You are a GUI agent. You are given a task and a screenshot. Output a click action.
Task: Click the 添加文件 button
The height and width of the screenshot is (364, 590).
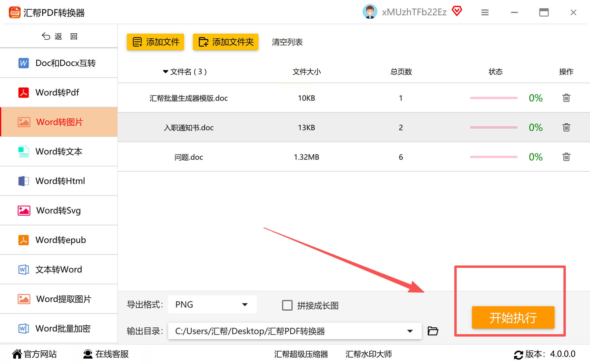155,42
